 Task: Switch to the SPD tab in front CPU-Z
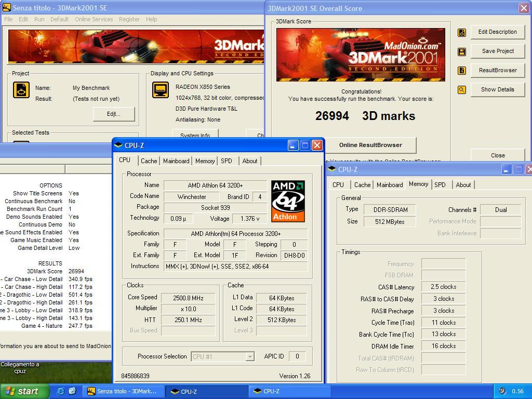click(227, 161)
